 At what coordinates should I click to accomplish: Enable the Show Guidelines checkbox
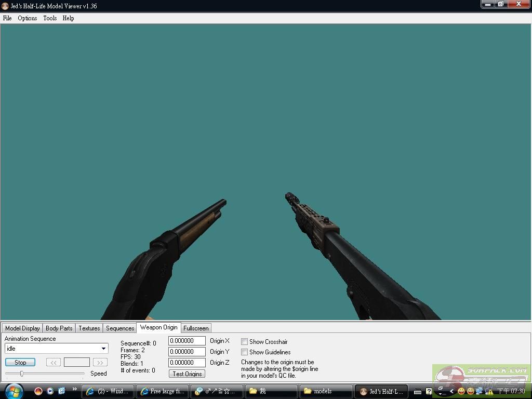[244, 352]
